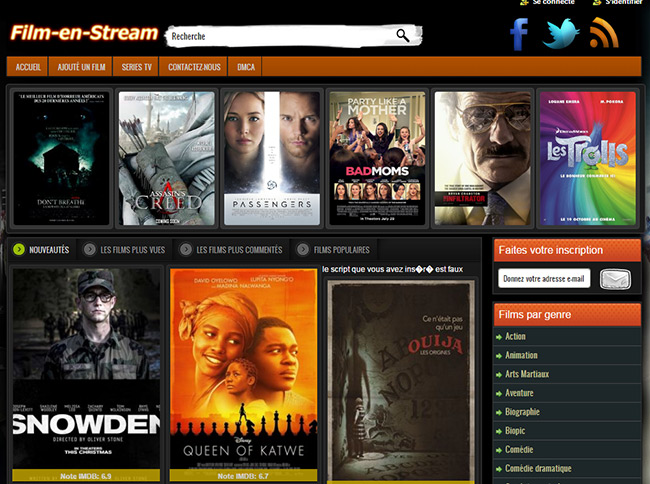Click the green arrow beside Aventure
Viewport: 650px width, 484px height.
tap(499, 394)
